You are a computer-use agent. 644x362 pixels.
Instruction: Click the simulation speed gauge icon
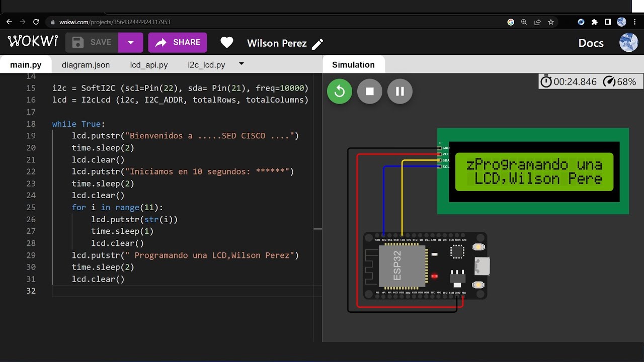point(609,81)
